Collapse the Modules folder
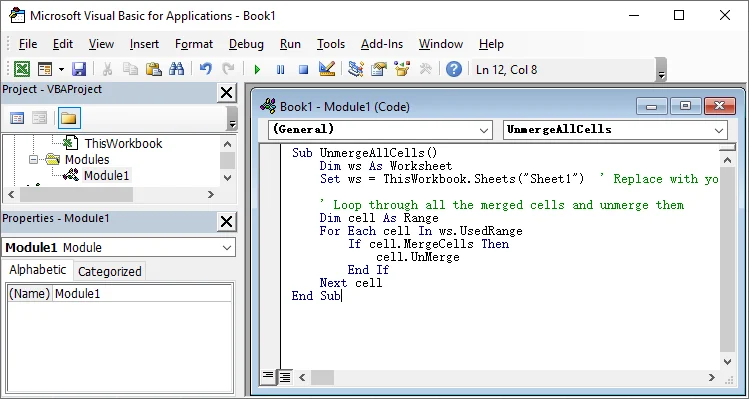749x399 pixels. [33, 160]
